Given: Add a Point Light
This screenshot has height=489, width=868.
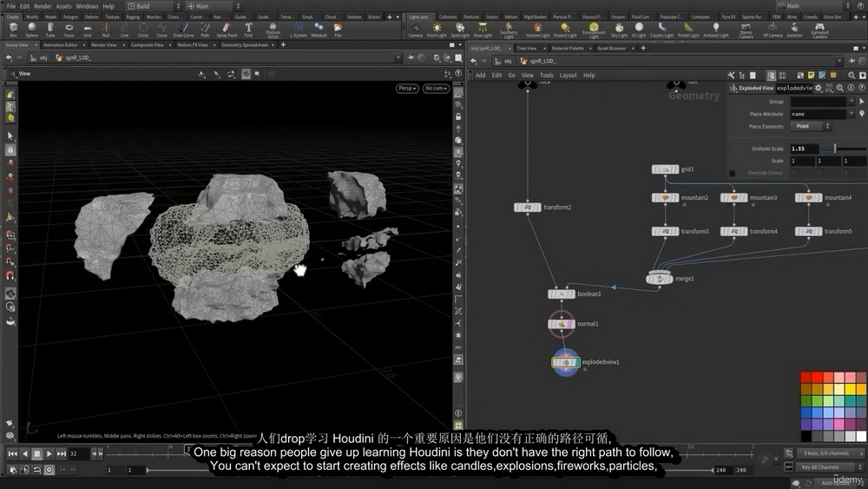Looking at the screenshot, I should point(437,30).
